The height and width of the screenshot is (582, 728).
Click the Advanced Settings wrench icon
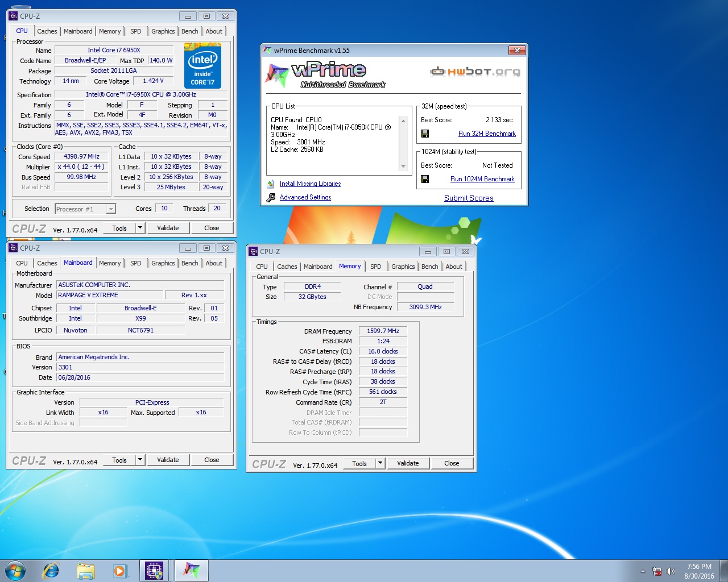tap(271, 197)
